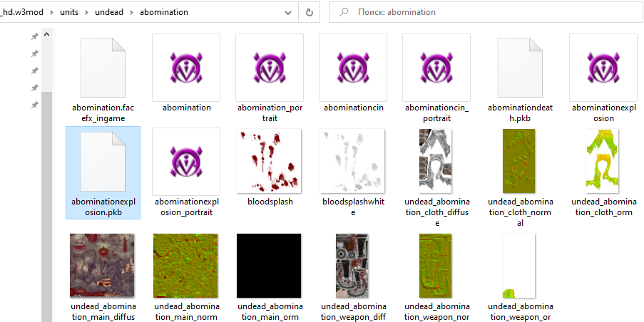Select the abomination model file icon

186,68
